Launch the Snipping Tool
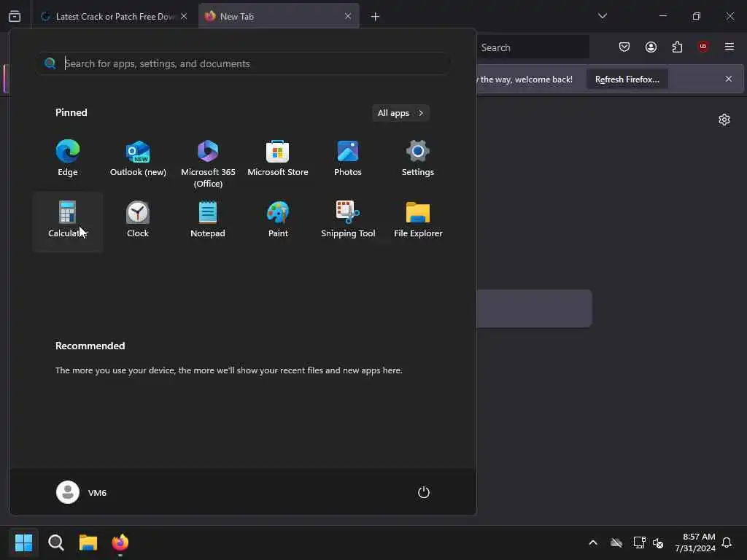747x560 pixels. pos(348,220)
